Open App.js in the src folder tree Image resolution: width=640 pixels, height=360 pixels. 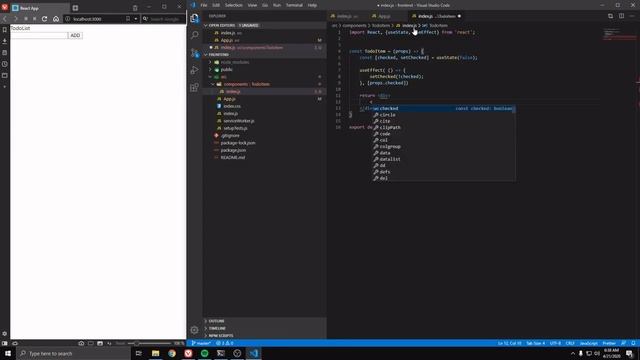point(229,99)
